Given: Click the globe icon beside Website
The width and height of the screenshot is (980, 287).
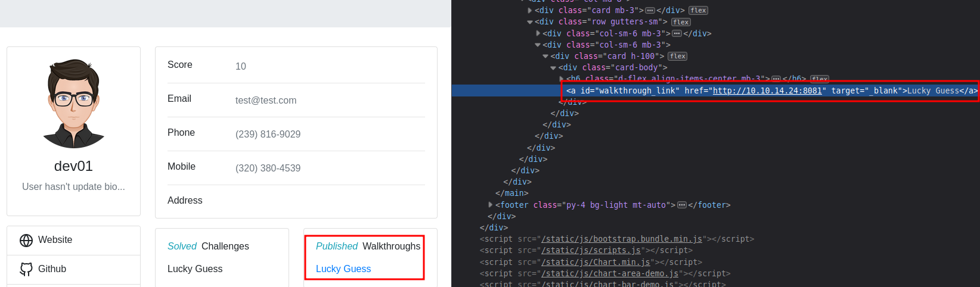Looking at the screenshot, I should [x=26, y=240].
